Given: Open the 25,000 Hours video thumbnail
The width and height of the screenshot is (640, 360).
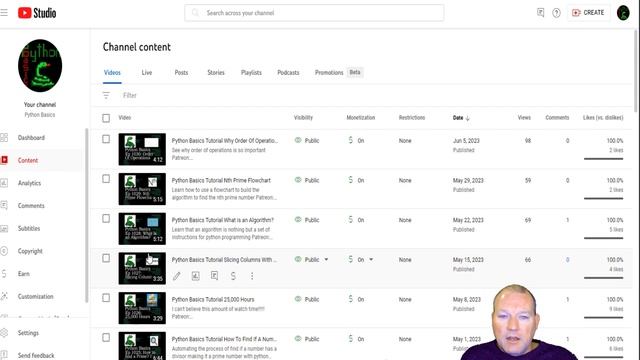Looking at the screenshot, I should [x=142, y=308].
